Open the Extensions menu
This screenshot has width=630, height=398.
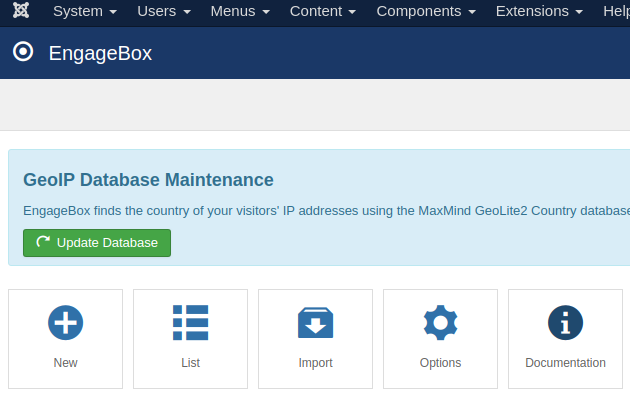tap(539, 11)
